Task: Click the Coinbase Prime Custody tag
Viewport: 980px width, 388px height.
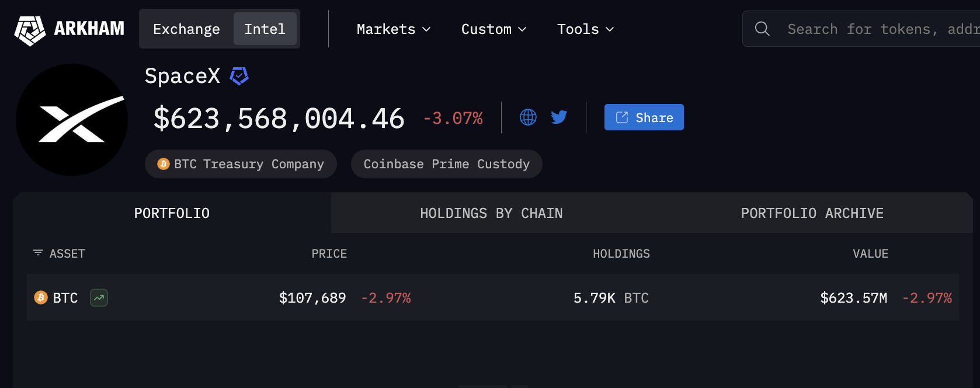Action: 446,164
